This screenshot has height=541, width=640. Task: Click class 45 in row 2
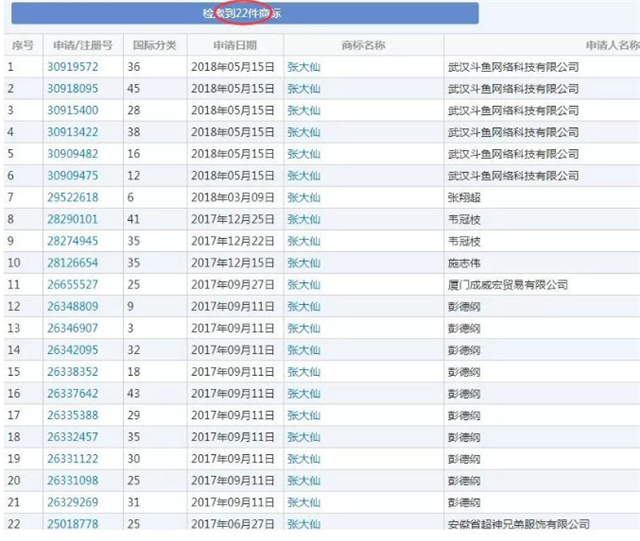pos(133,89)
